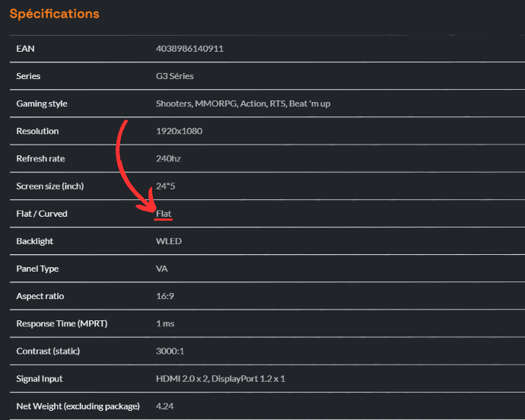Click the 240hz value
This screenshot has height=420, width=525.
(x=168, y=158)
